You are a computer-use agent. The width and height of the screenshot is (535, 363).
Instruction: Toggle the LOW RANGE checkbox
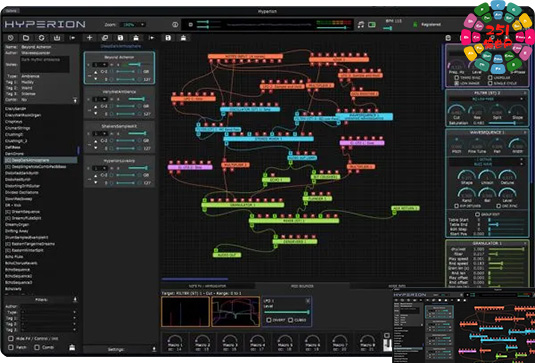457,83
